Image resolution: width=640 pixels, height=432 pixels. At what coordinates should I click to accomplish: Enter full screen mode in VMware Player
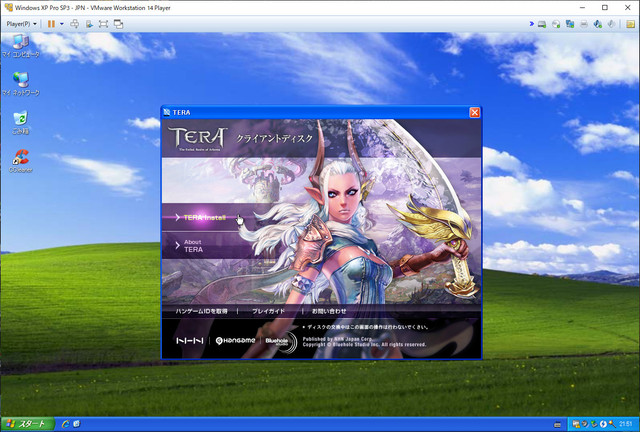[103, 24]
